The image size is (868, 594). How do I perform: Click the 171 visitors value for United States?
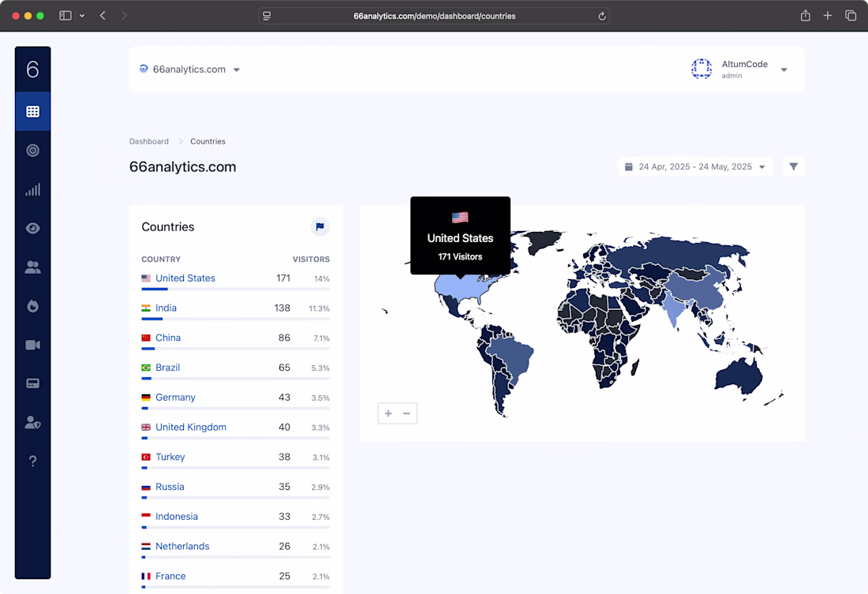point(283,278)
